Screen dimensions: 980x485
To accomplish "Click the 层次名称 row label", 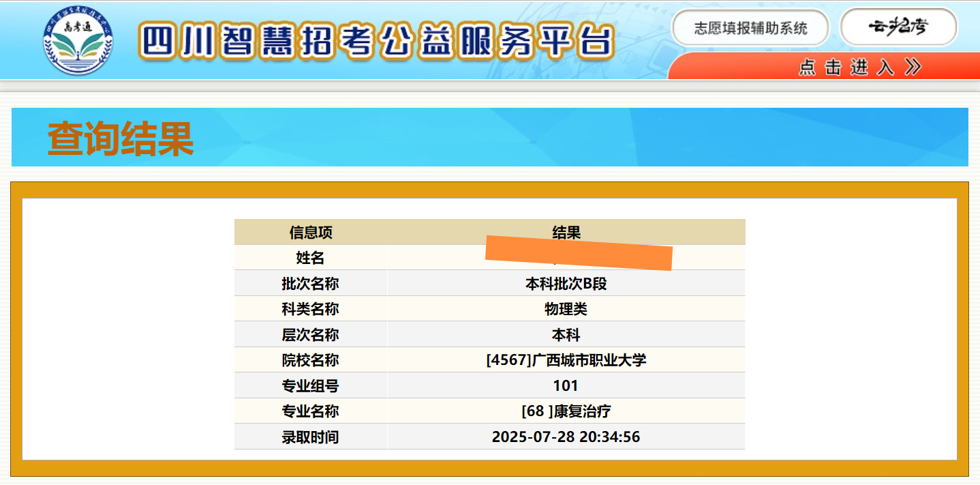I will (311, 335).
